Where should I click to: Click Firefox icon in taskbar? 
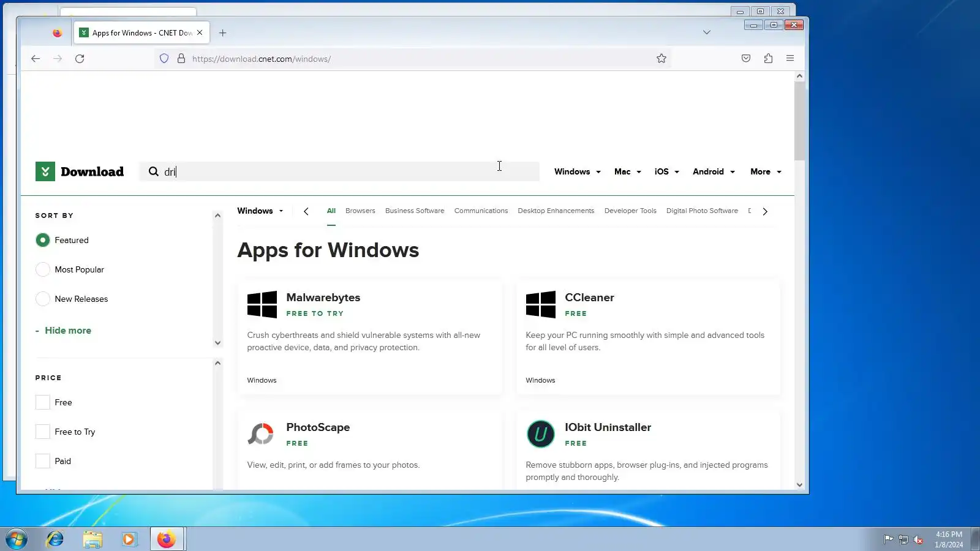tap(167, 539)
